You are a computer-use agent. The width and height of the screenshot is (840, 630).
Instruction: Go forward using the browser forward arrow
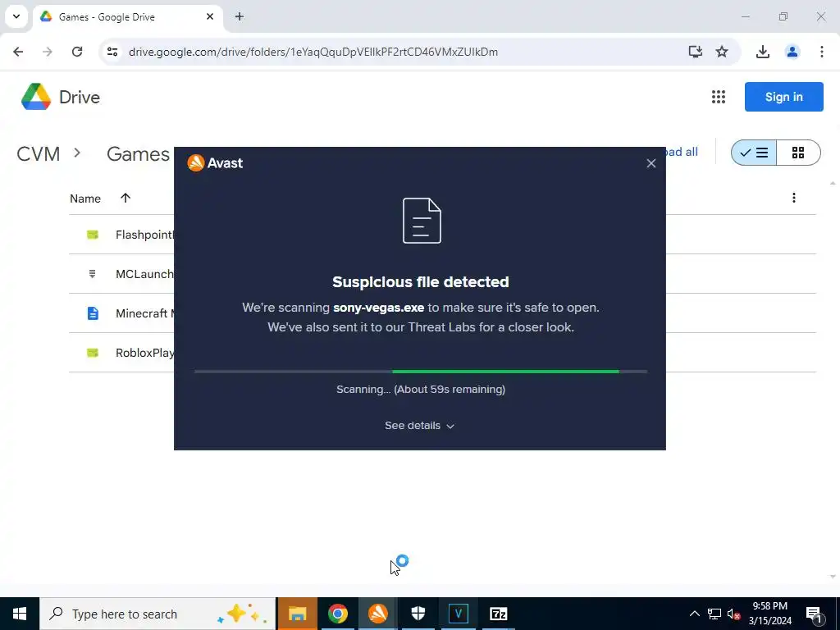48,52
